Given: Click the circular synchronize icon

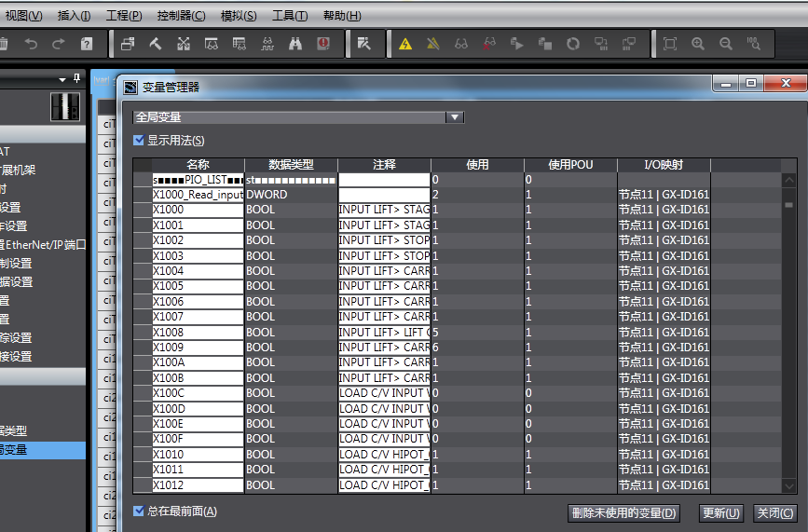Looking at the screenshot, I should tap(573, 44).
